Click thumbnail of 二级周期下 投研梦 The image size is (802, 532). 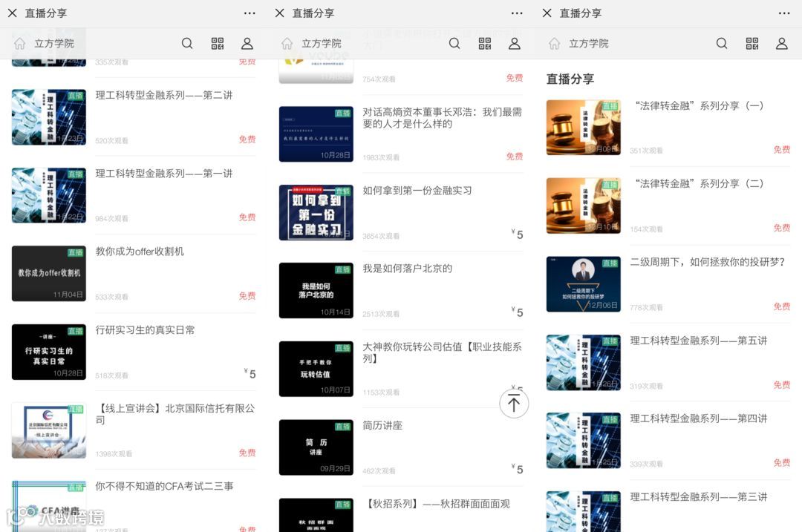click(584, 284)
